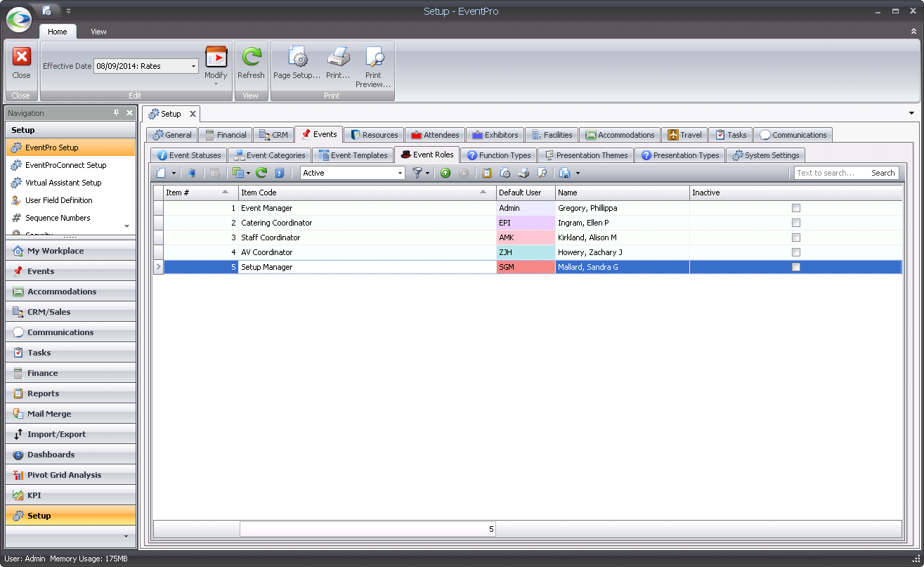Expand the new record dropdown arrow

[x=174, y=173]
